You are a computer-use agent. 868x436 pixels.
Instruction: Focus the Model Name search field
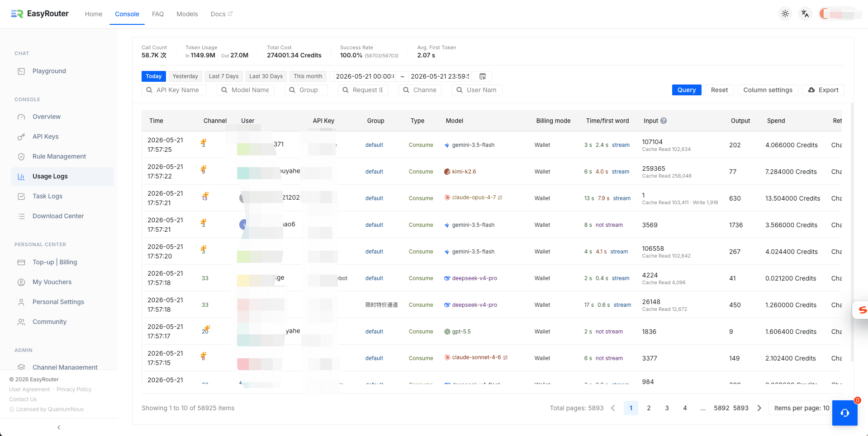pyautogui.click(x=246, y=90)
